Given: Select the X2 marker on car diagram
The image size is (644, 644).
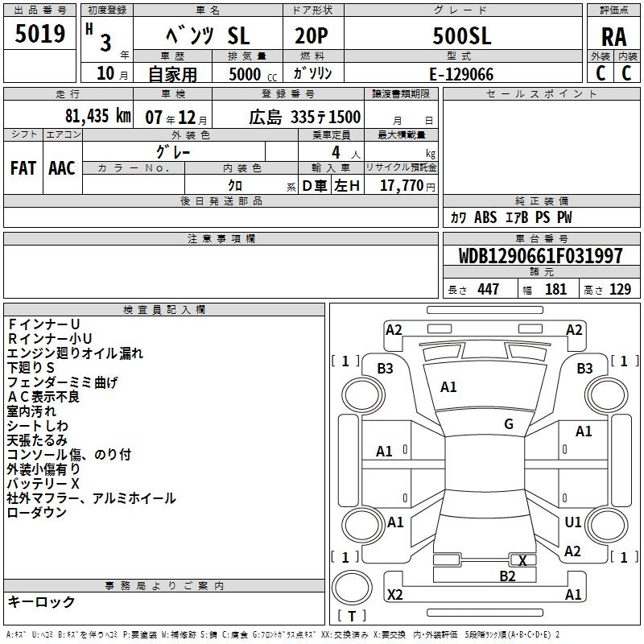Looking at the screenshot, I should tap(394, 595).
